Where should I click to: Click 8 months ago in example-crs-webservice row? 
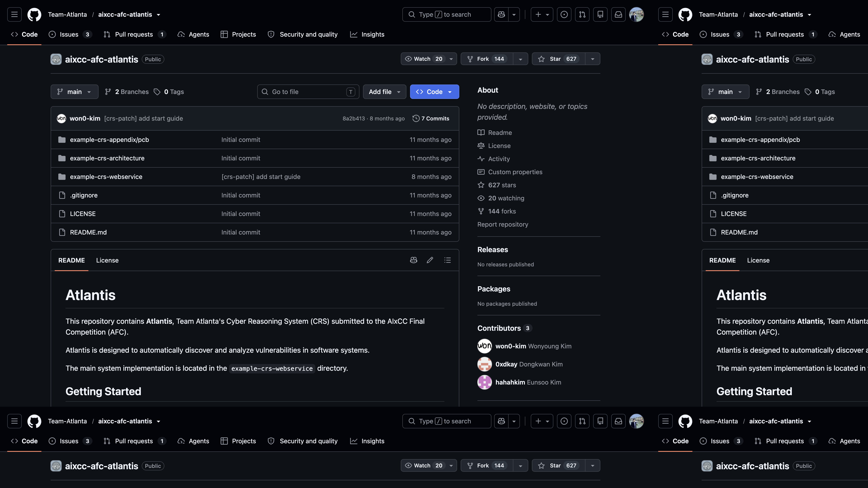[431, 176]
